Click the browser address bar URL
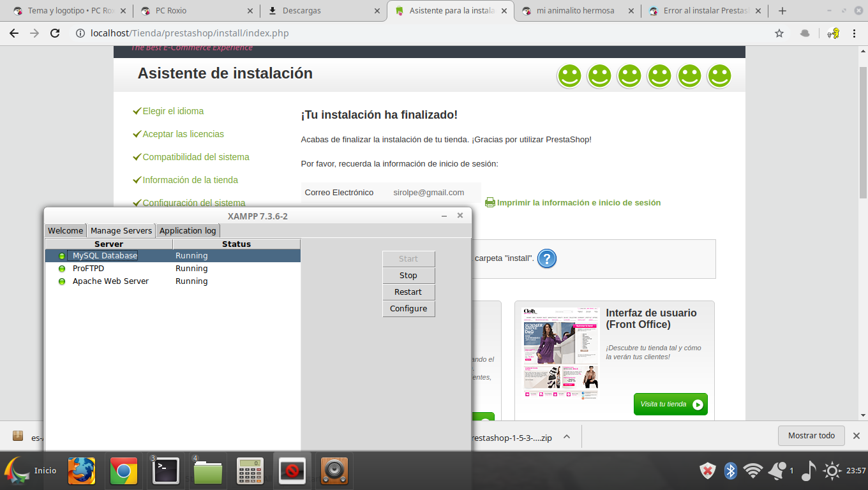 tap(190, 33)
